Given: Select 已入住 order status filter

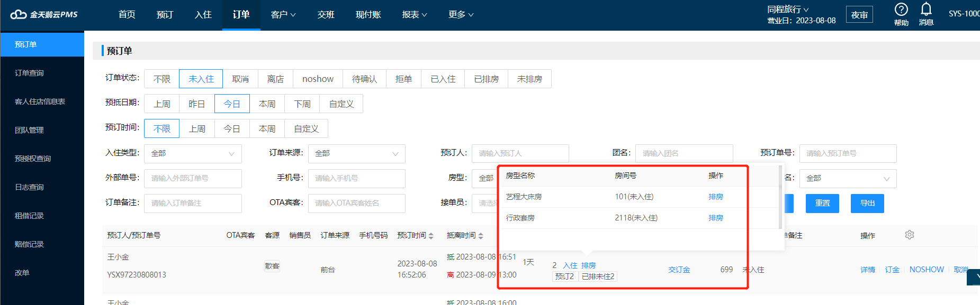Looking at the screenshot, I should [443, 79].
